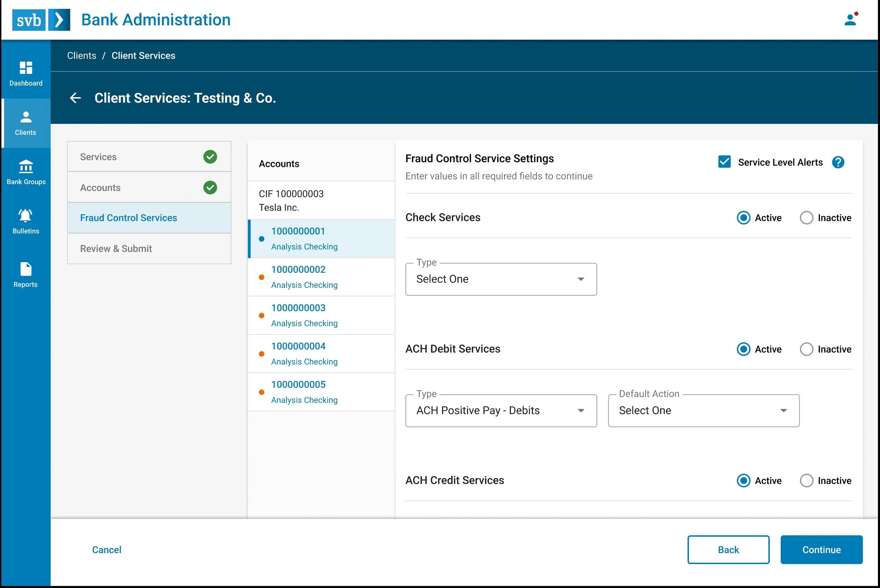Click the svb logo

pos(41,20)
